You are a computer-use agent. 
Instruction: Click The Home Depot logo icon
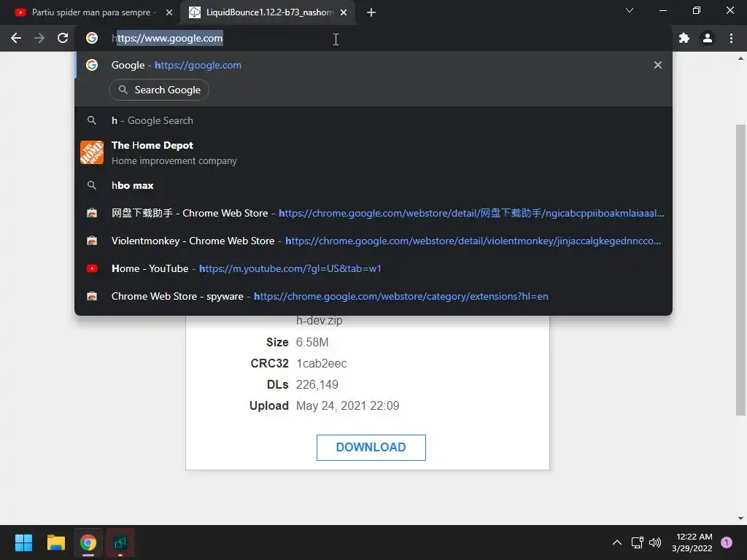[x=92, y=152]
